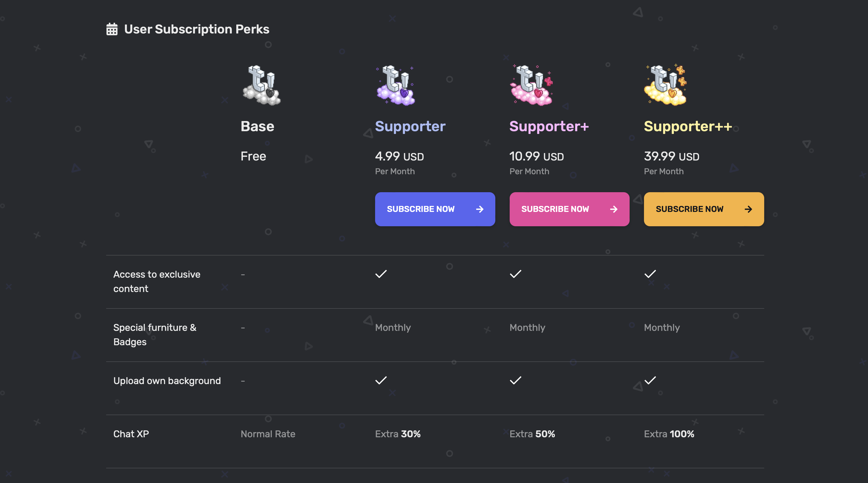Click the arrow icon on Supporter subscribe button
This screenshot has height=483, width=868.
(480, 209)
